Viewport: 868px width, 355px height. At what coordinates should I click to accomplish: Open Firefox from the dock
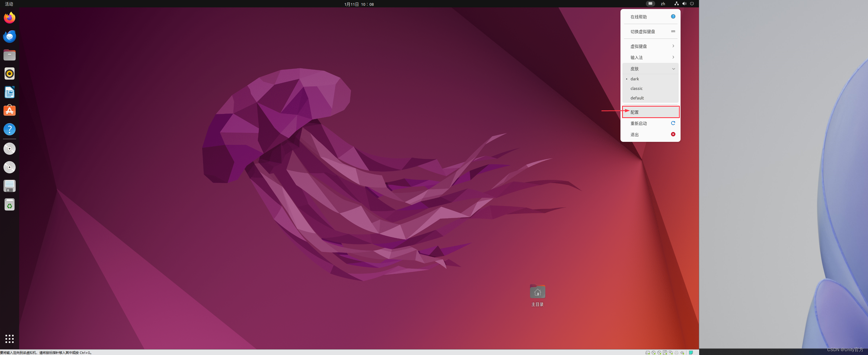[10, 18]
